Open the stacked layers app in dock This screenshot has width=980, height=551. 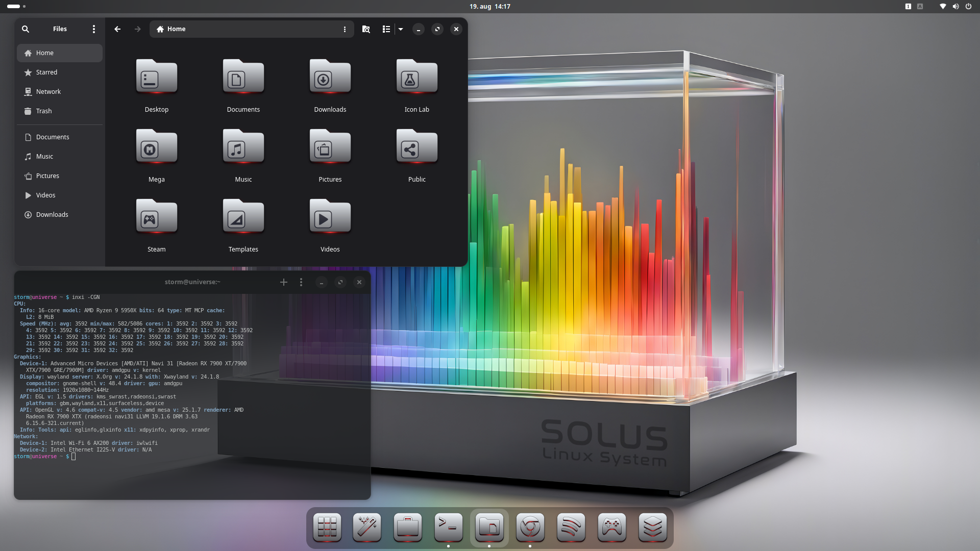click(x=653, y=528)
